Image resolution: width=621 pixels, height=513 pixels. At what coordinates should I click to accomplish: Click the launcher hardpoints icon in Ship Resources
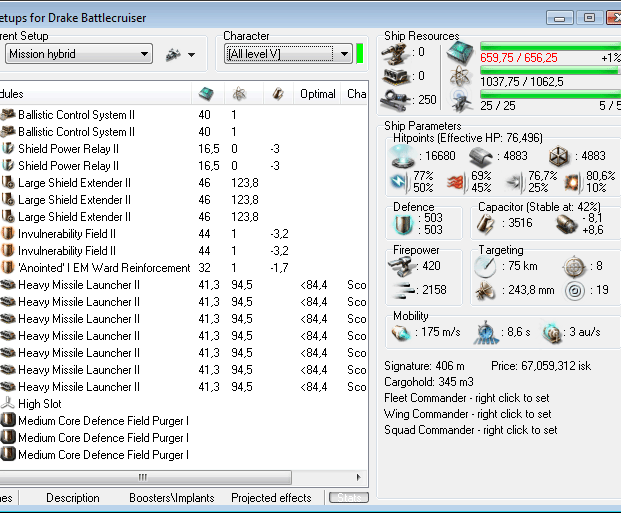(x=395, y=76)
